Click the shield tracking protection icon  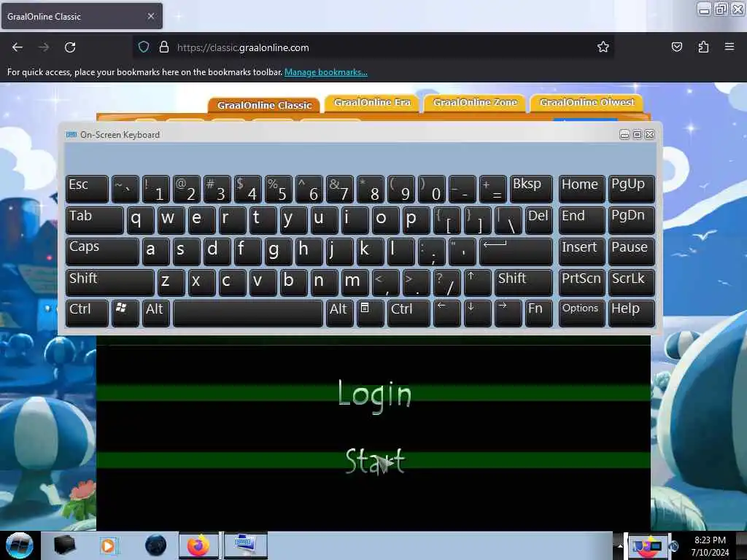tap(144, 47)
